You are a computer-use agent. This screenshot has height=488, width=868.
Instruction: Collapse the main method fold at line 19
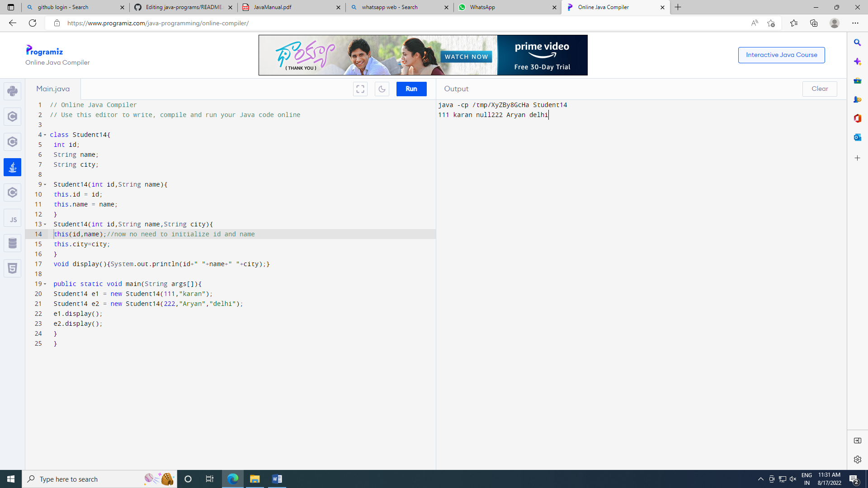[45, 284]
